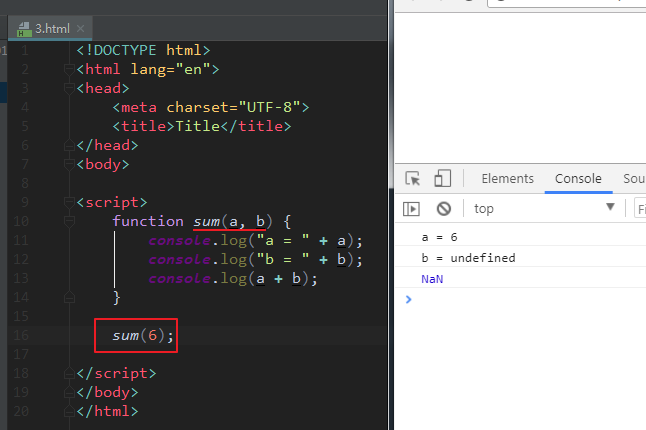The width and height of the screenshot is (646, 430).
Task: Click the closing head fold marker on line 6
Action: [69, 145]
